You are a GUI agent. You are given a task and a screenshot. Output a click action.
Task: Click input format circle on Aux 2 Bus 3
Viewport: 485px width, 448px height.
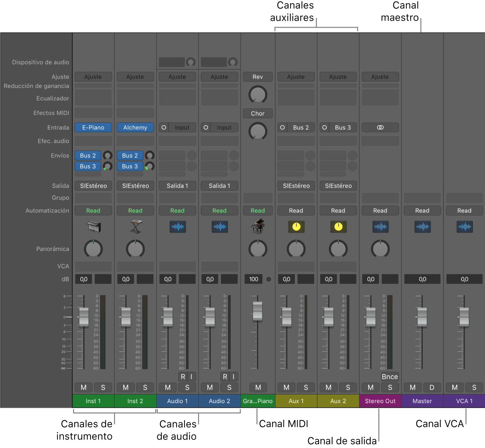click(324, 127)
